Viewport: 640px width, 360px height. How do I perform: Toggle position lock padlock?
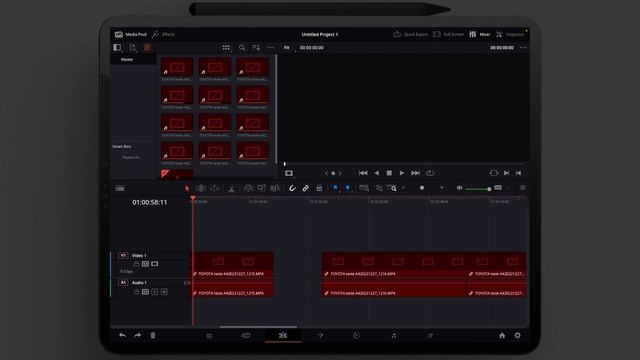[319, 188]
